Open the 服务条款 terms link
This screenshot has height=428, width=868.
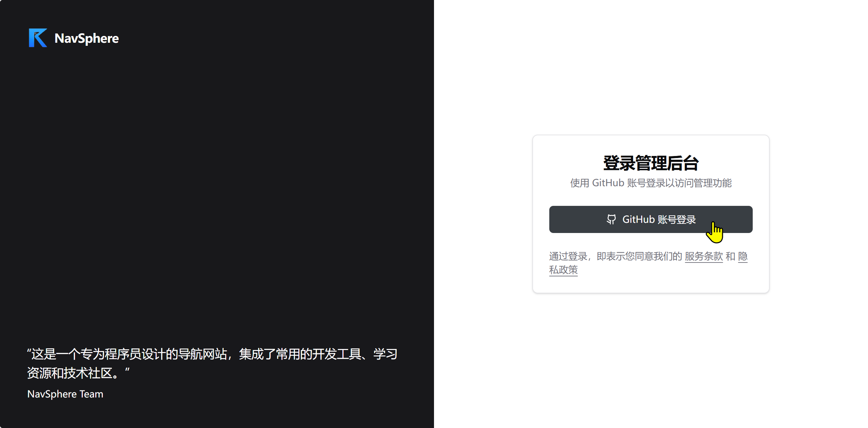(704, 256)
